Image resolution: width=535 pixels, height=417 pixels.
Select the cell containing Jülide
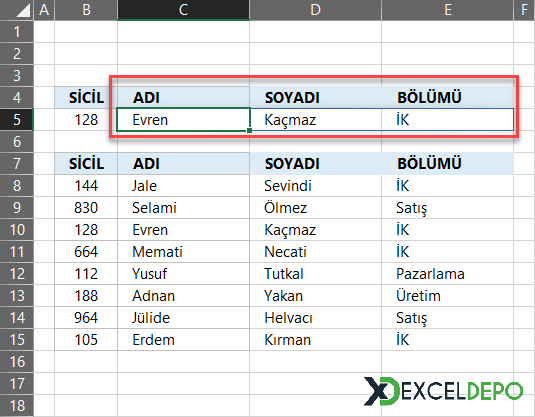184,318
